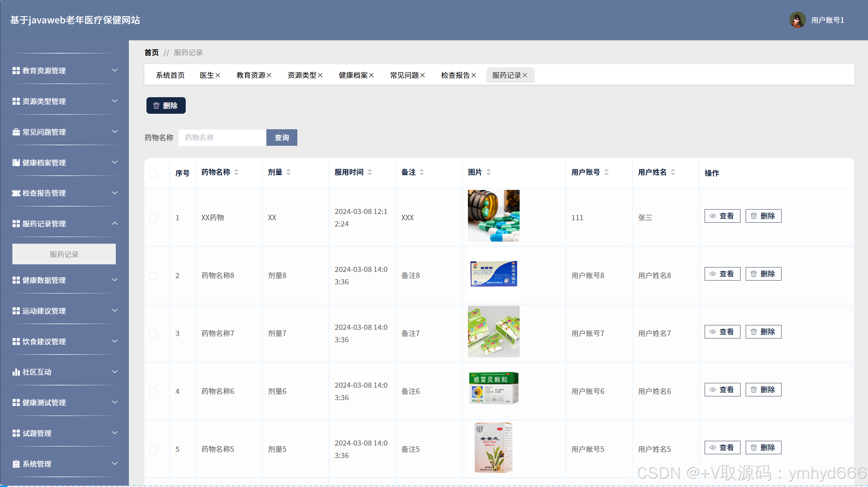Click the 常见问题管理 briefcase icon

16,132
